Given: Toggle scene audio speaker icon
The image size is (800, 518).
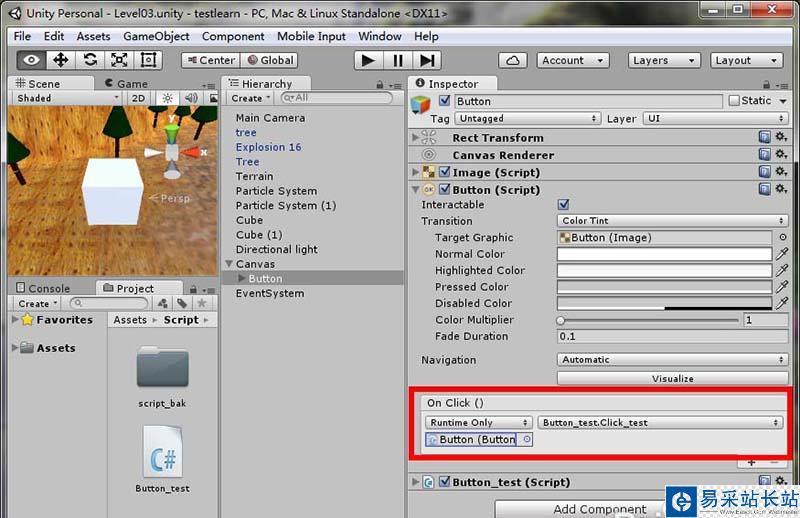Looking at the screenshot, I should [x=191, y=98].
